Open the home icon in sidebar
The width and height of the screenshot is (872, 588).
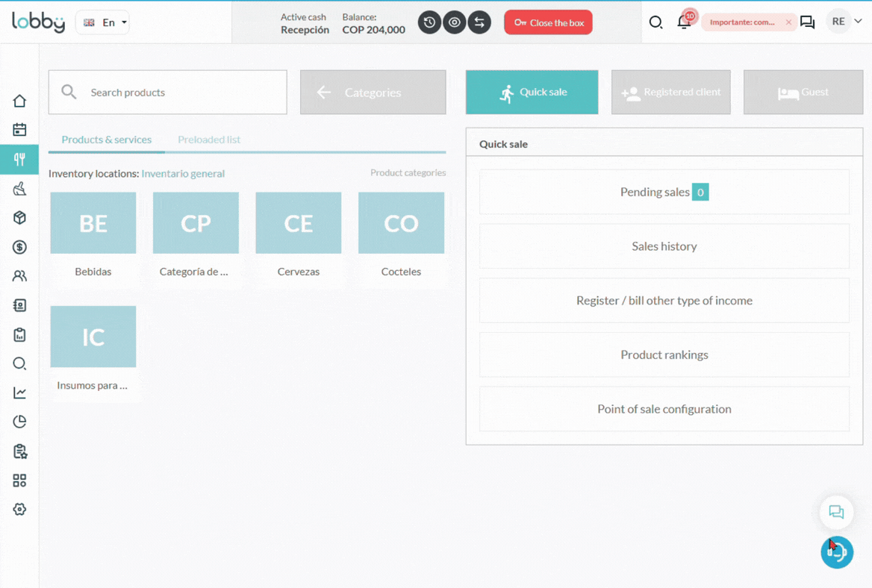point(19,101)
